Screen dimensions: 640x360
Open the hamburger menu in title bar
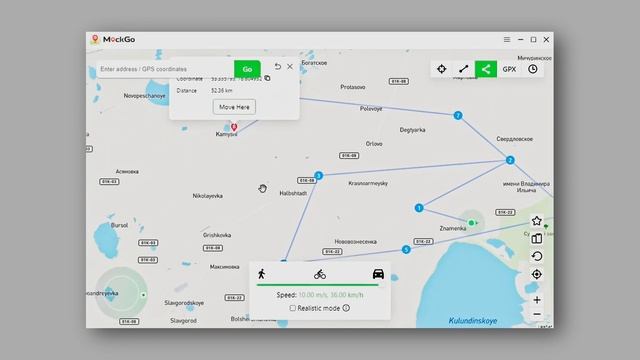click(507, 40)
